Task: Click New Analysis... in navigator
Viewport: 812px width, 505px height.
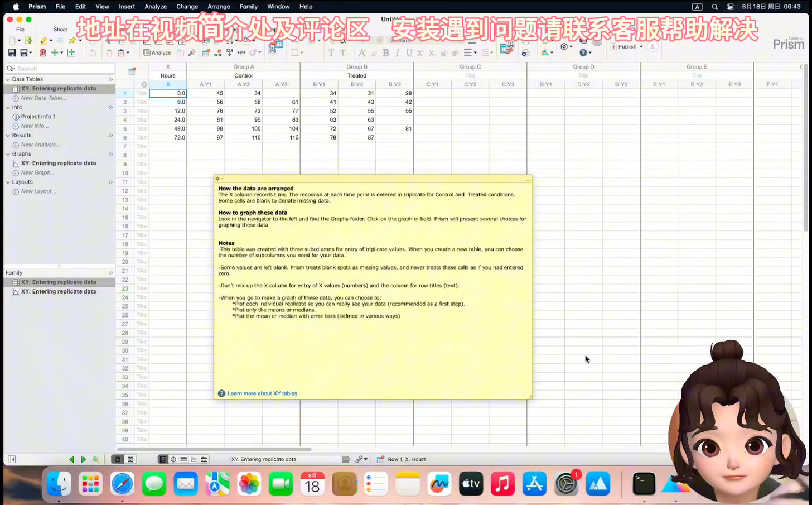Action: [41, 145]
